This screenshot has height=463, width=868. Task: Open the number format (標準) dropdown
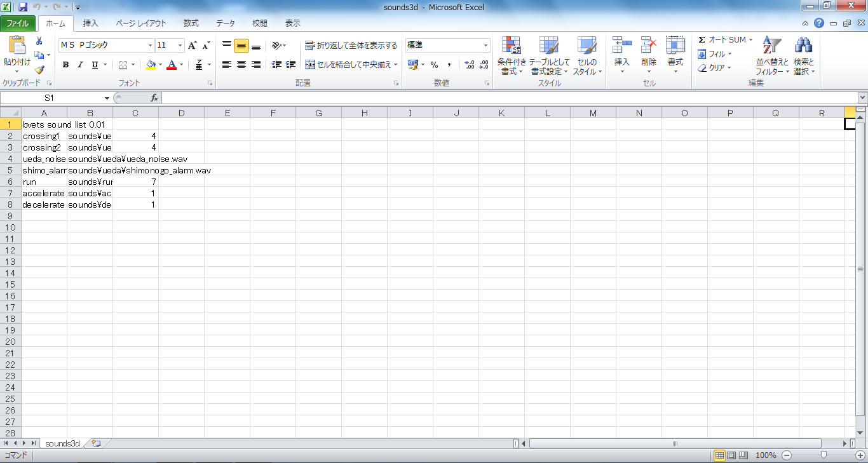[x=486, y=45]
